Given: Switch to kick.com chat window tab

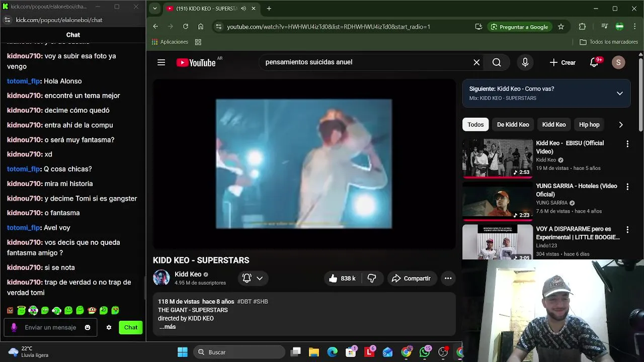Looking at the screenshot, I should pyautogui.click(x=48, y=7).
